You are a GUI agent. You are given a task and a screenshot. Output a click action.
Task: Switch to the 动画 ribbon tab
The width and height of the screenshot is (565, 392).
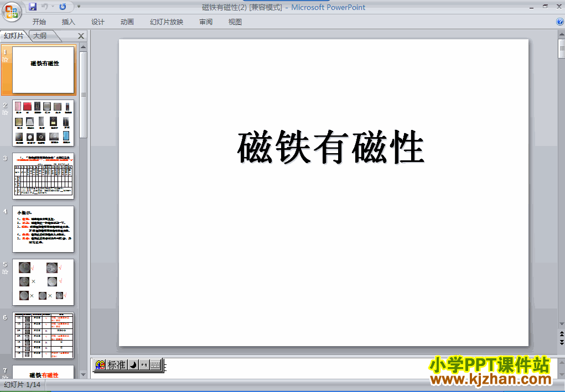(127, 22)
